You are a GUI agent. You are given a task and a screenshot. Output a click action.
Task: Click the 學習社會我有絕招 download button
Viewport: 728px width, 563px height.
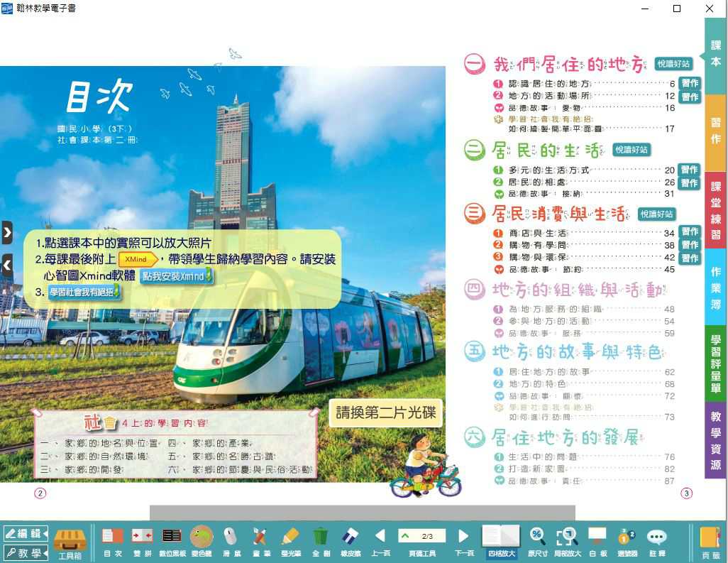click(84, 292)
